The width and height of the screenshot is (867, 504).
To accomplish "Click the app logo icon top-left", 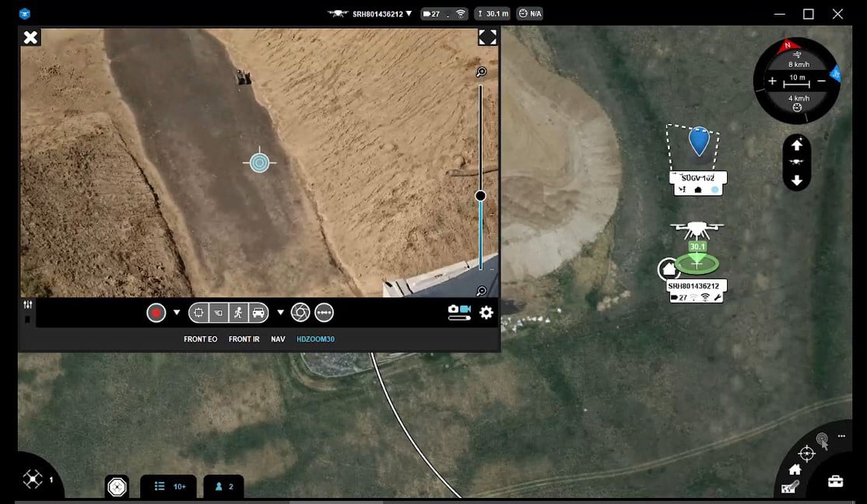I will click(24, 14).
